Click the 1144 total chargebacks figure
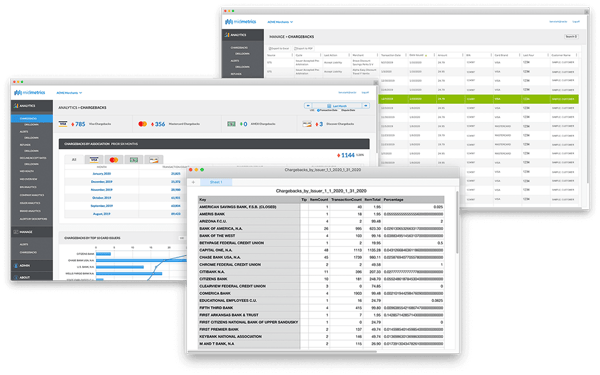Image resolution: width=600 pixels, height=375 pixels. coord(348,155)
